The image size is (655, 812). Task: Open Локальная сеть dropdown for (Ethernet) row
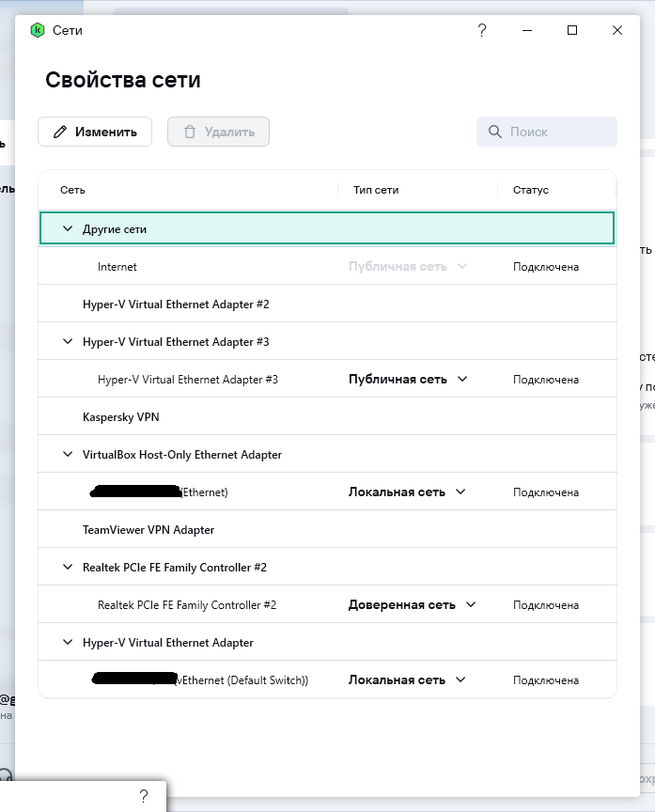407,492
